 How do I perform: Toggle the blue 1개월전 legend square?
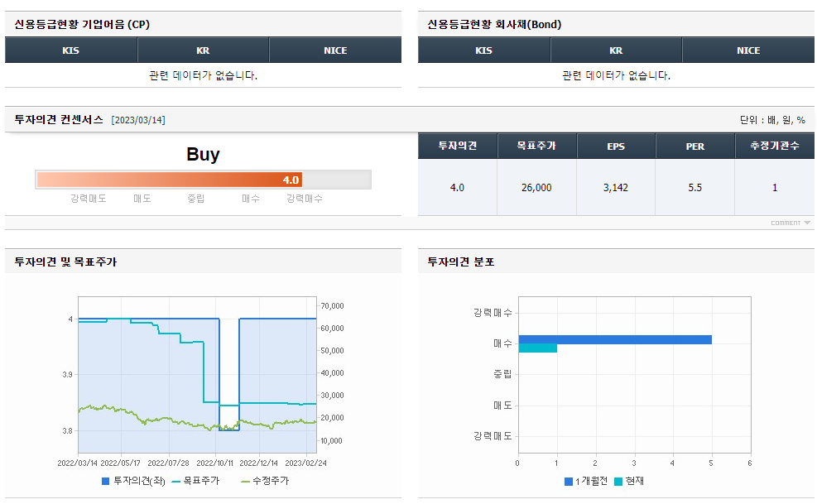point(569,482)
